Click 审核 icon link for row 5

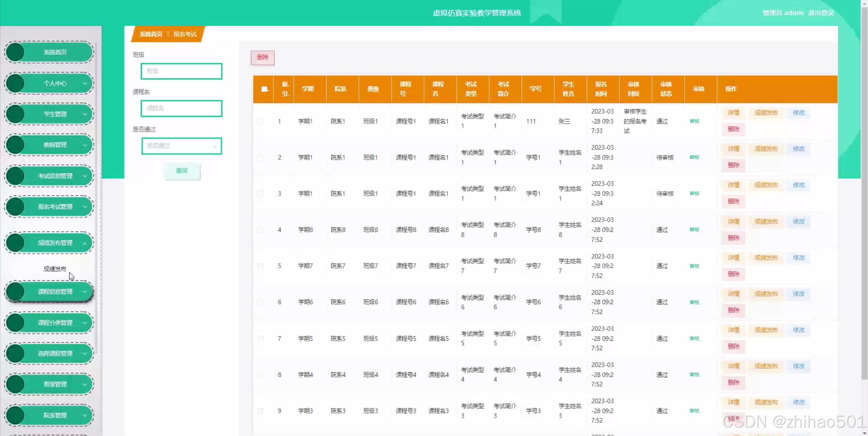(694, 266)
